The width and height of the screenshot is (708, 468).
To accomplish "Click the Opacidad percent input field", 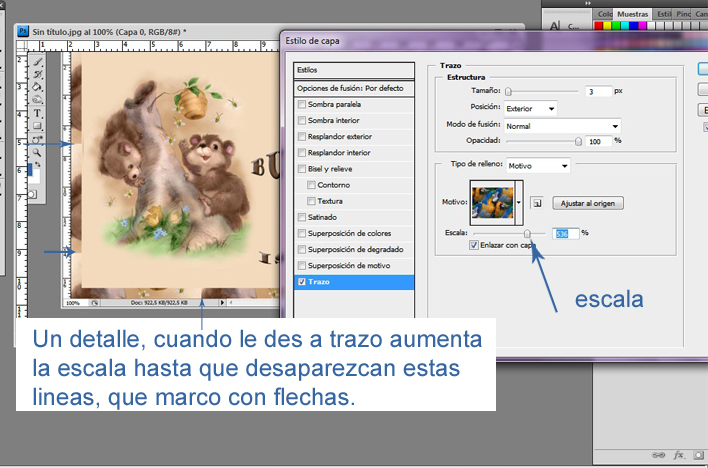I will [x=598, y=141].
